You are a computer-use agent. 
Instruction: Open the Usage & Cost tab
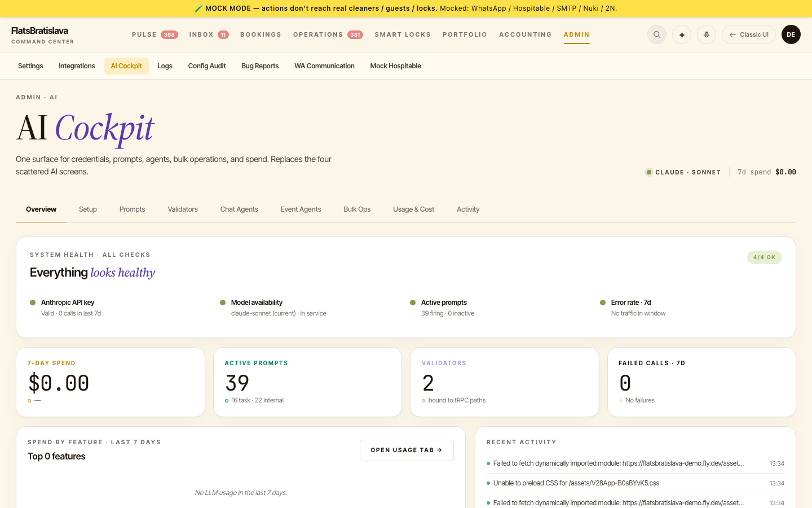(413, 209)
